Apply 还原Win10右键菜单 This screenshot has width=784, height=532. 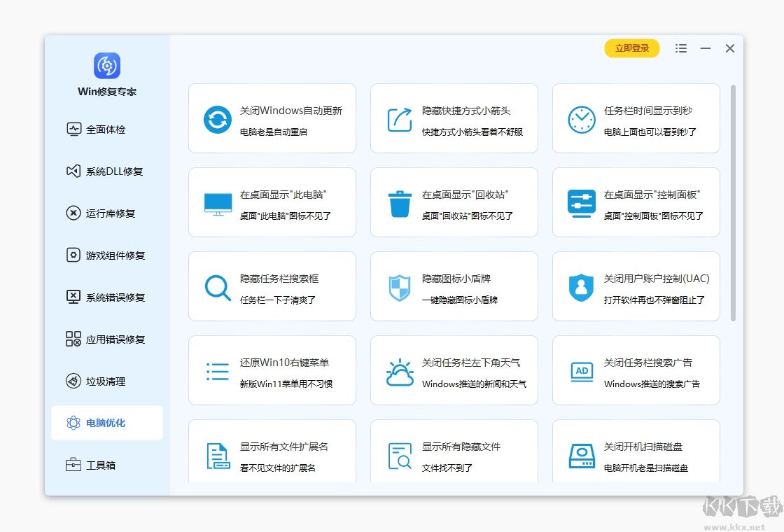point(272,370)
